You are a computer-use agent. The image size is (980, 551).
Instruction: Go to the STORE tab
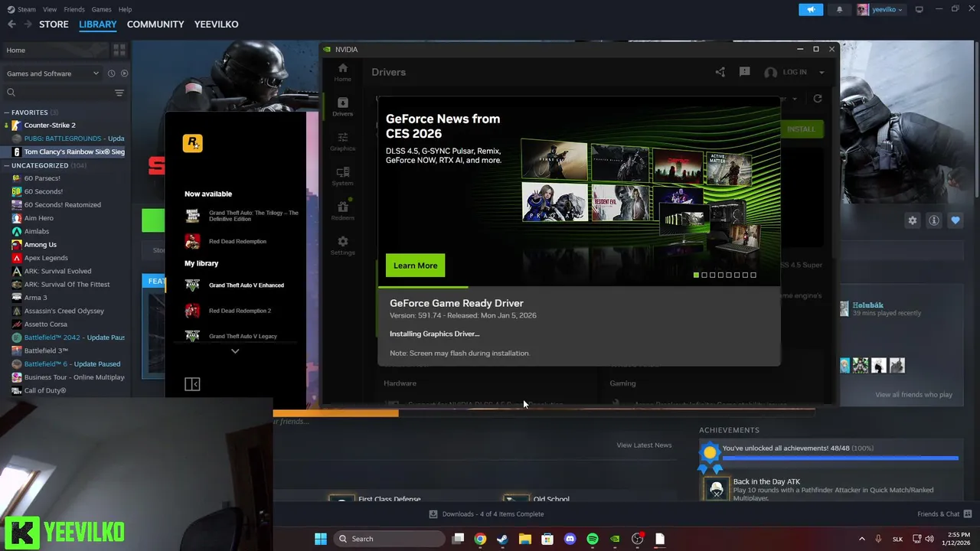(x=54, y=24)
